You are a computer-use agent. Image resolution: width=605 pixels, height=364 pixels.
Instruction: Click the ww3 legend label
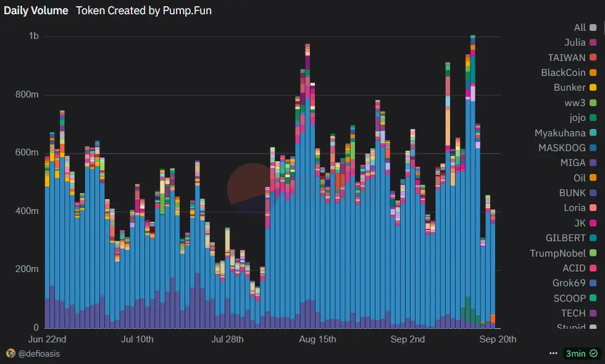pyautogui.click(x=575, y=103)
